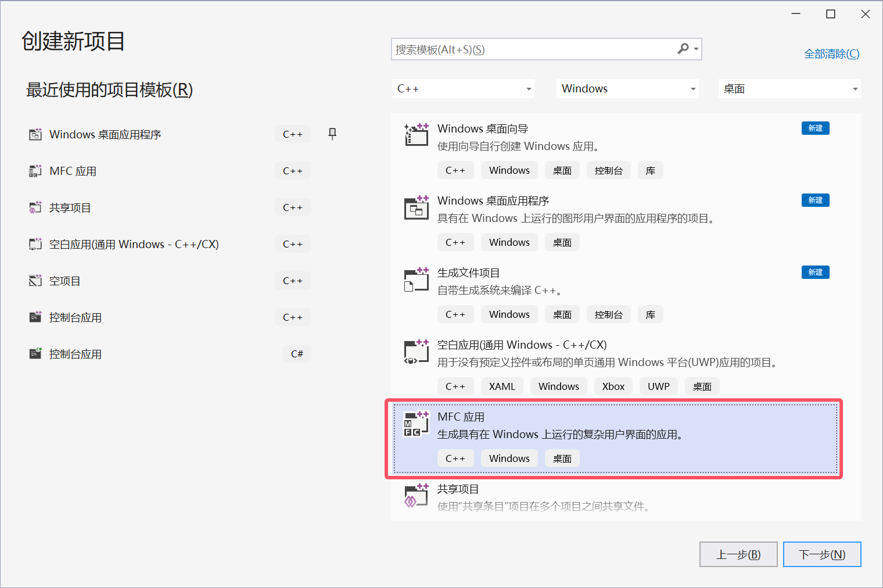Click the 共享项目 template icon in results list
The height and width of the screenshot is (588, 883).
coord(417,495)
